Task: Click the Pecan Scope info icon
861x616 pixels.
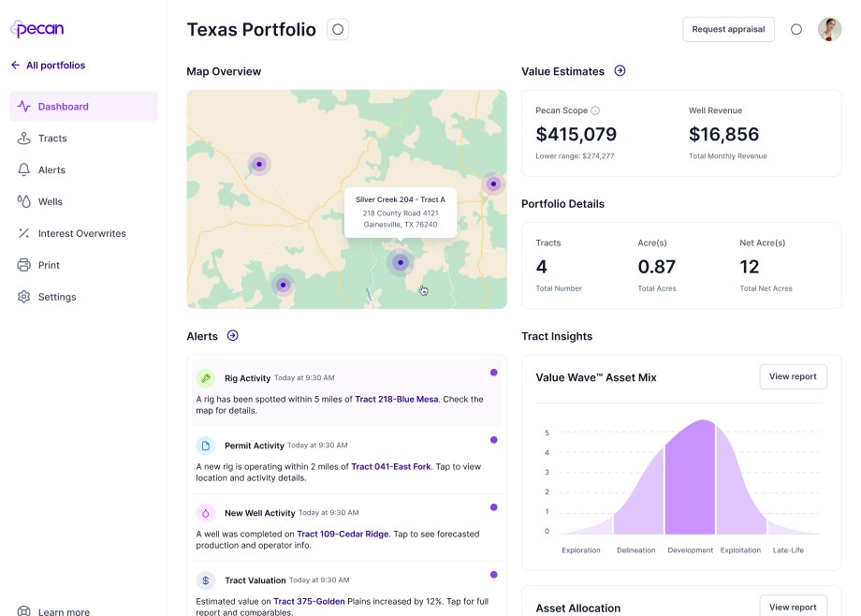Action: [x=595, y=110]
